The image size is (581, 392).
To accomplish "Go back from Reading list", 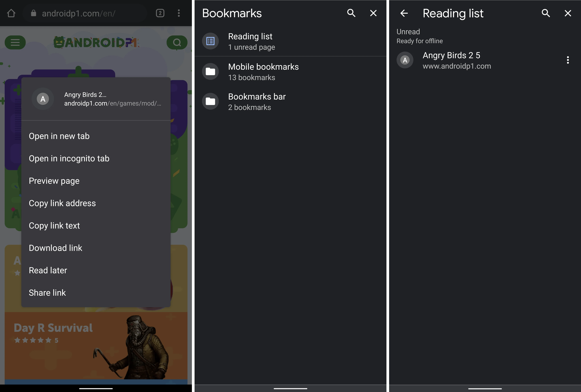I will click(404, 13).
